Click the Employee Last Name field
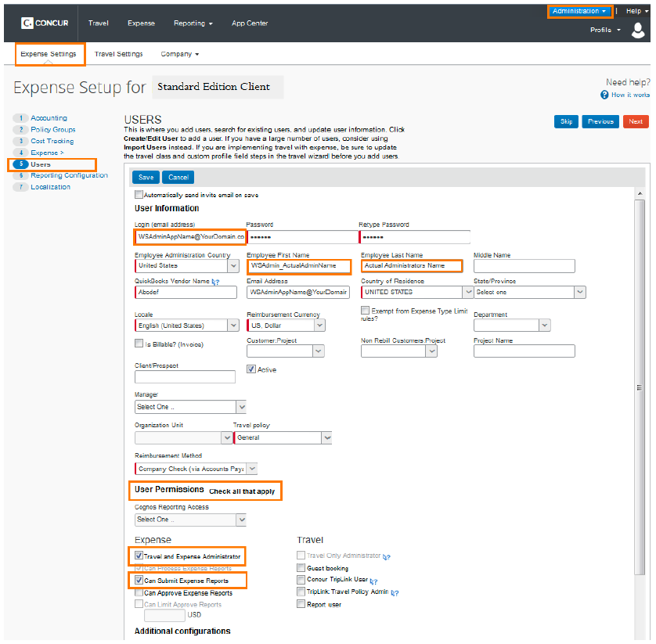The width and height of the screenshot is (656, 644). click(412, 266)
